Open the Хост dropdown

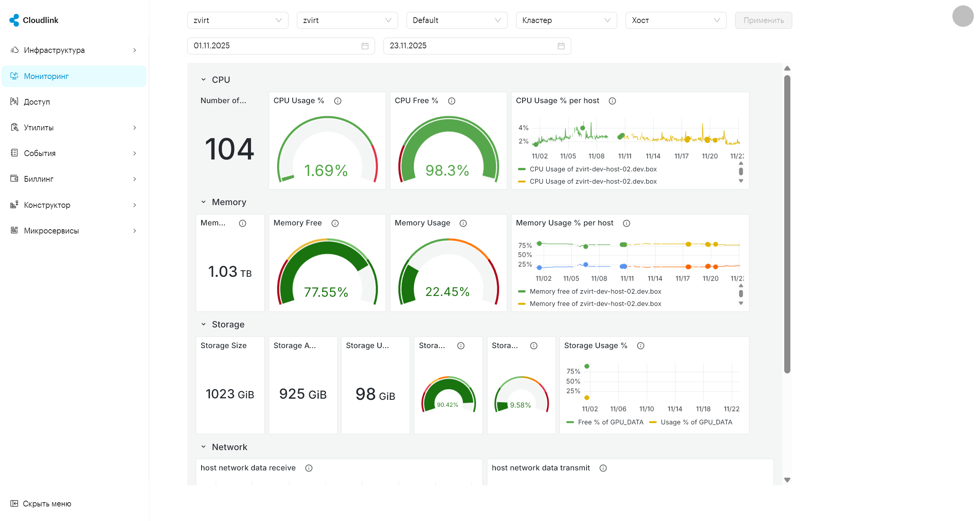(676, 20)
